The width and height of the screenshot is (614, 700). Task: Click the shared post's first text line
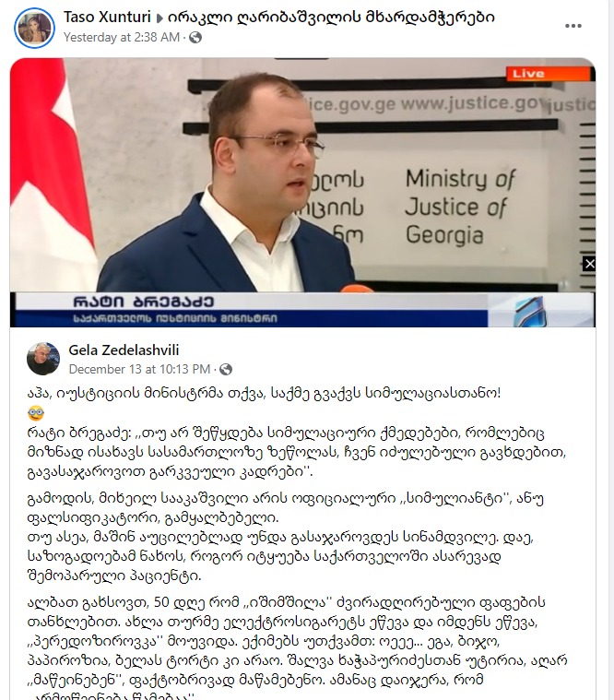click(265, 393)
